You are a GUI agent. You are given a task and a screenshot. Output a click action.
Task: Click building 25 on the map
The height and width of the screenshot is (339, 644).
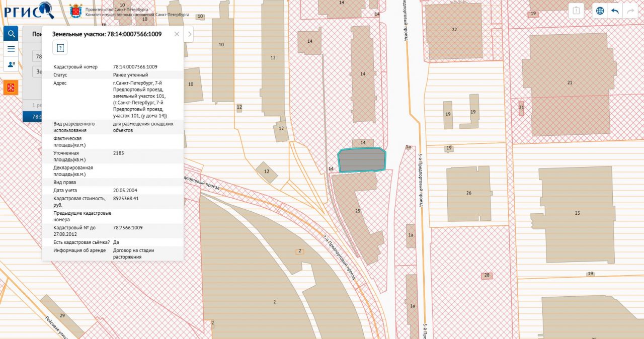(x=357, y=211)
